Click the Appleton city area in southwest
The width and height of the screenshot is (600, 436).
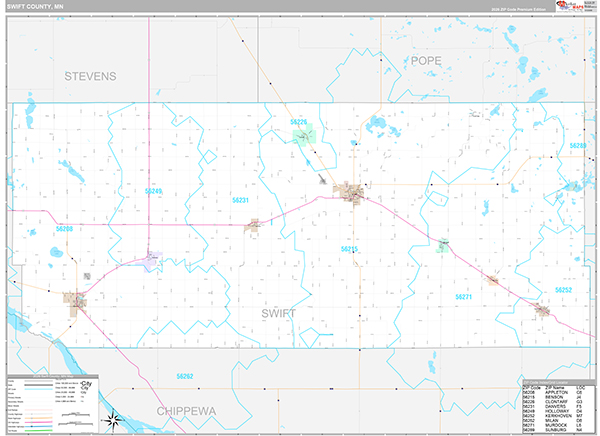pyautogui.click(x=75, y=303)
